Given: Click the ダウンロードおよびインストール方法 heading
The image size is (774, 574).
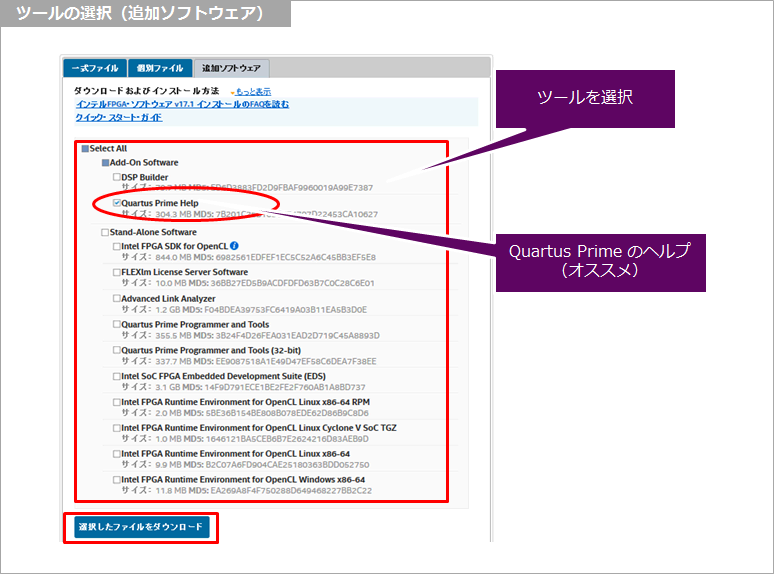Looking at the screenshot, I should click(x=147, y=91).
